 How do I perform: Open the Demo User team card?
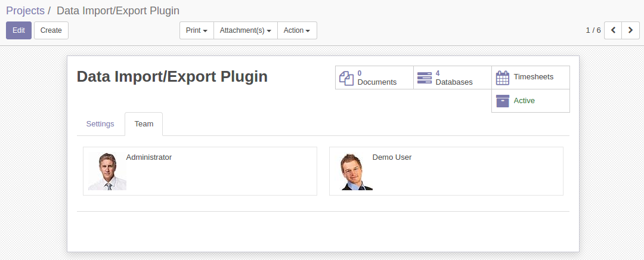point(446,171)
